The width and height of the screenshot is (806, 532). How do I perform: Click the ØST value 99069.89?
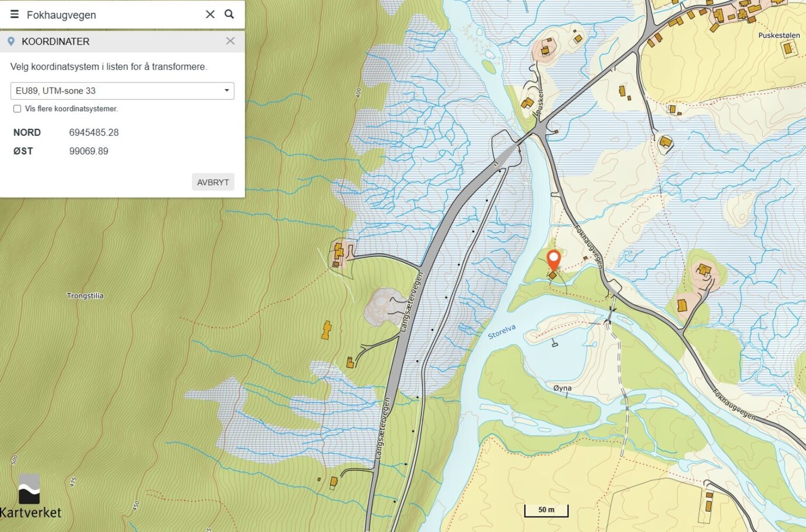[88, 151]
